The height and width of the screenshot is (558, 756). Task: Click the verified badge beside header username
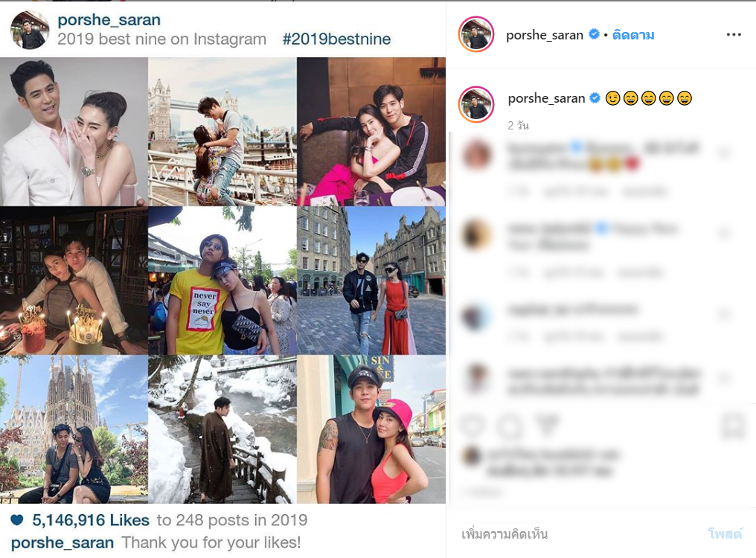(595, 34)
